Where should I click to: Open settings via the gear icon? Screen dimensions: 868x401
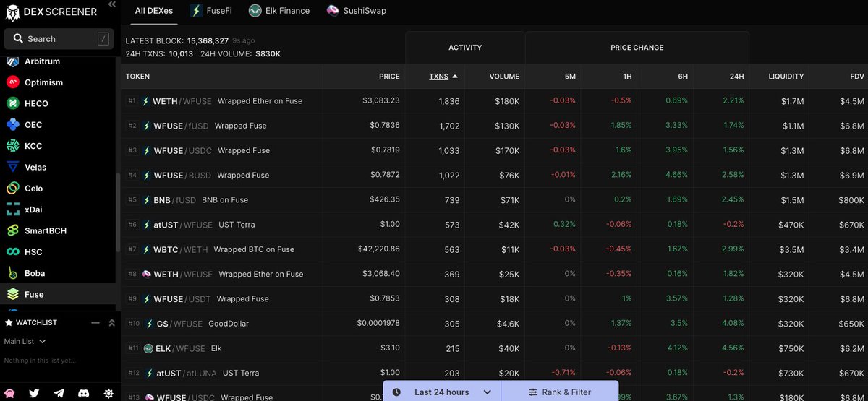point(109,393)
